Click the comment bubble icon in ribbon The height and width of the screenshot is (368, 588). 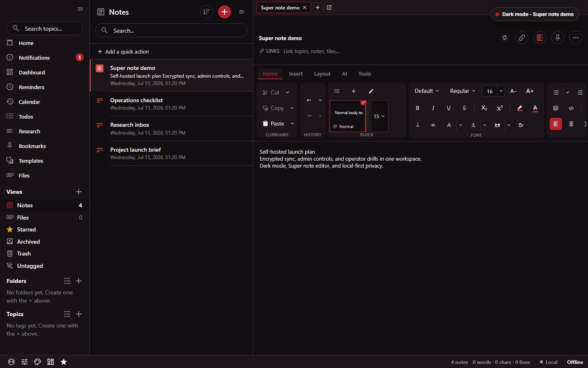pyautogui.click(x=556, y=108)
